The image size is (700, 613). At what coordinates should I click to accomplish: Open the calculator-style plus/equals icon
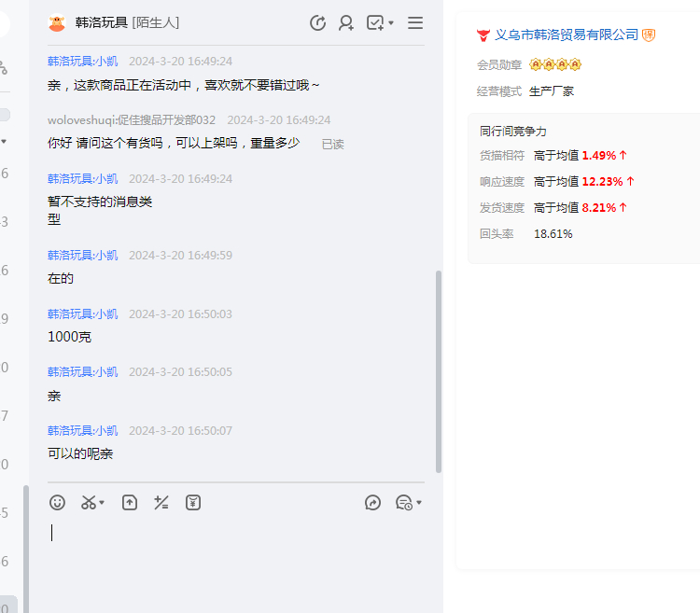pos(161,503)
